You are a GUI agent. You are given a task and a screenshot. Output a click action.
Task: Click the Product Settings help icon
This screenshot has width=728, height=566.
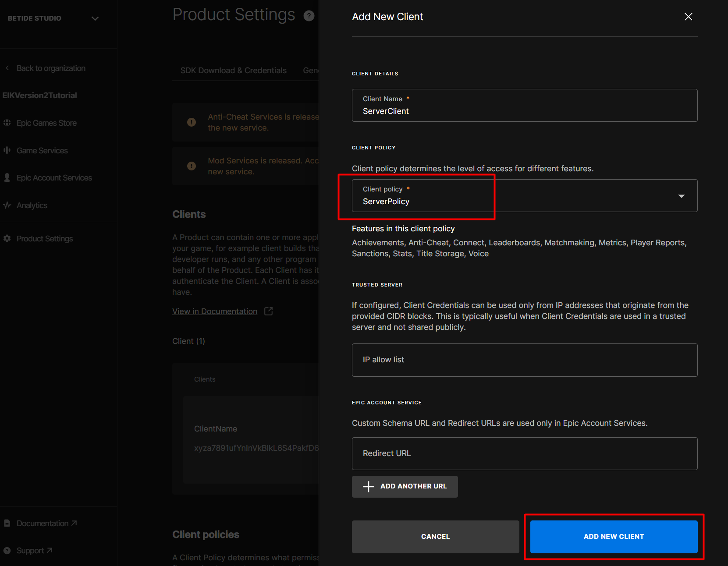309,16
